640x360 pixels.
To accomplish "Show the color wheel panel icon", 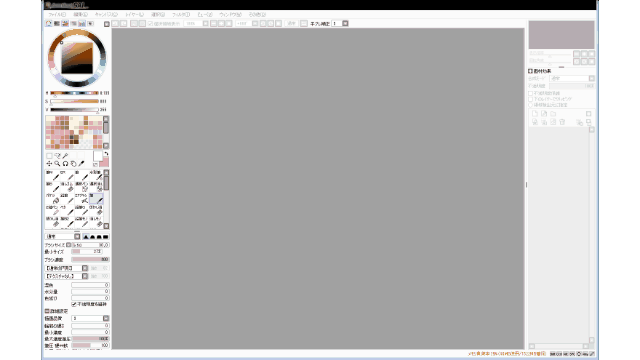I will coord(49,24).
